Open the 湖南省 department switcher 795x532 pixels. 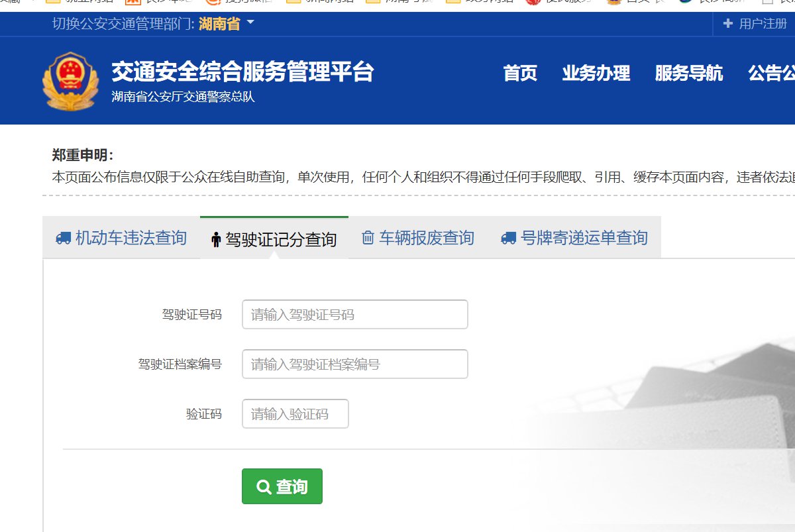click(219, 24)
